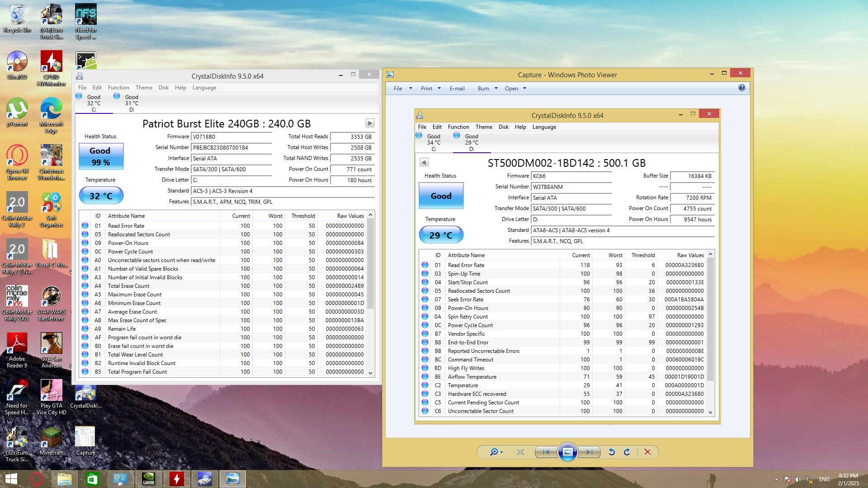Show next disk arrow in CrystalDiskInfo
The height and width of the screenshot is (488, 868).
coord(370,123)
